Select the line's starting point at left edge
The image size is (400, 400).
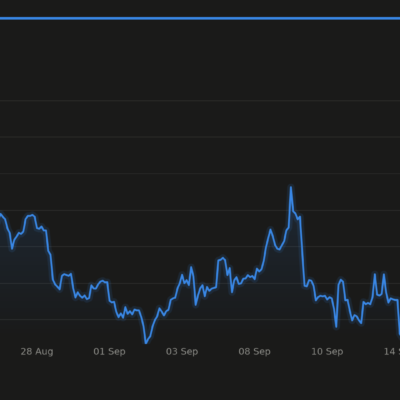coord(1,215)
